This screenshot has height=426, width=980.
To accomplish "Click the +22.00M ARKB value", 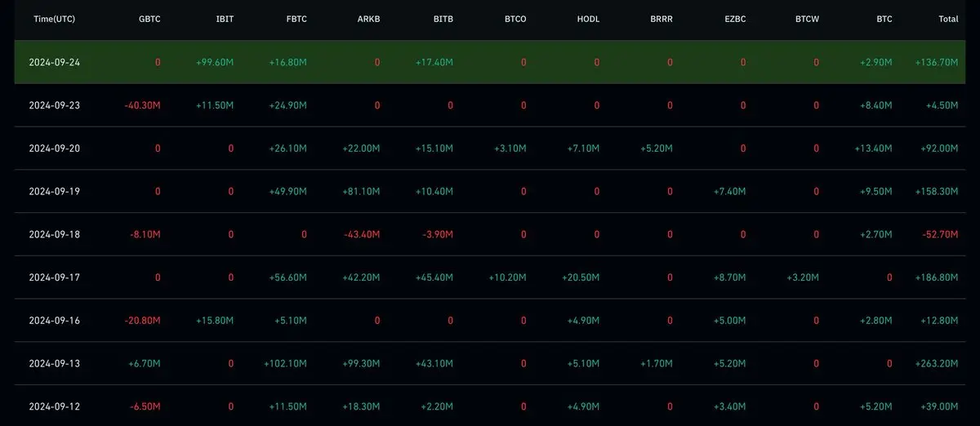I will (361, 149).
